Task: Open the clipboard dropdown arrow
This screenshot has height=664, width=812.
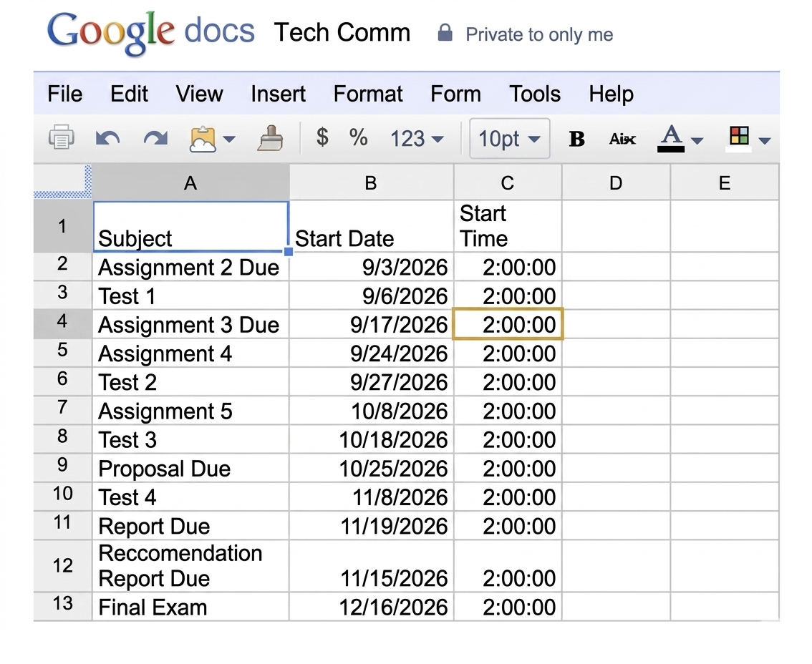Action: coord(229,140)
